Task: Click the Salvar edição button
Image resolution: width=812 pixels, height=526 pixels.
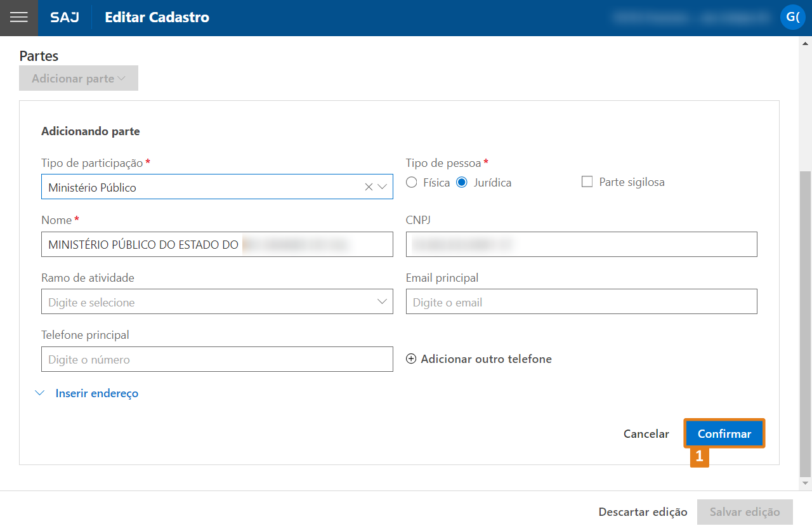Action: tap(745, 512)
